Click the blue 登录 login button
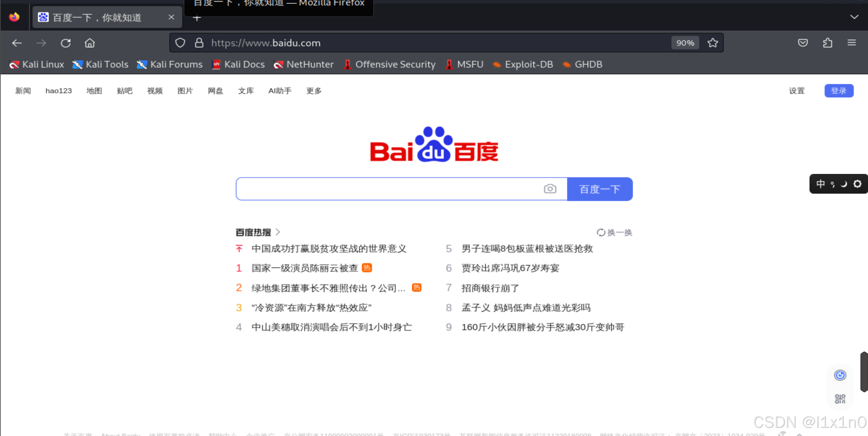 pos(839,91)
